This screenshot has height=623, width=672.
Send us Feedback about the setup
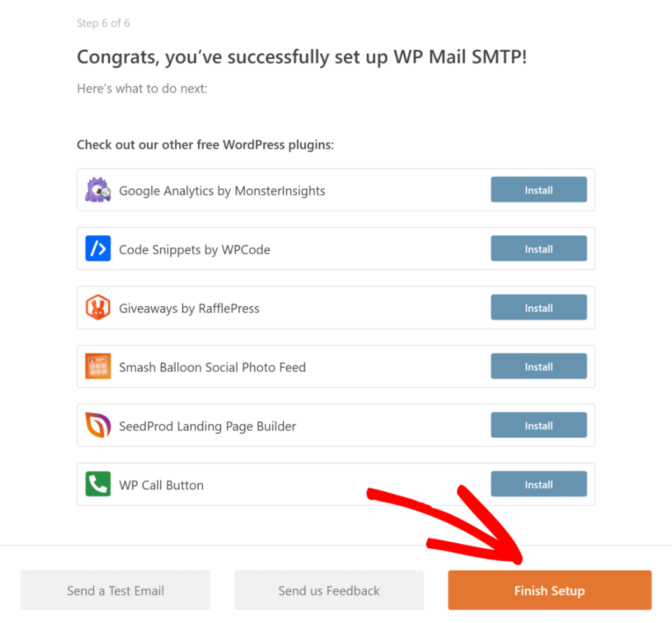[x=328, y=590]
